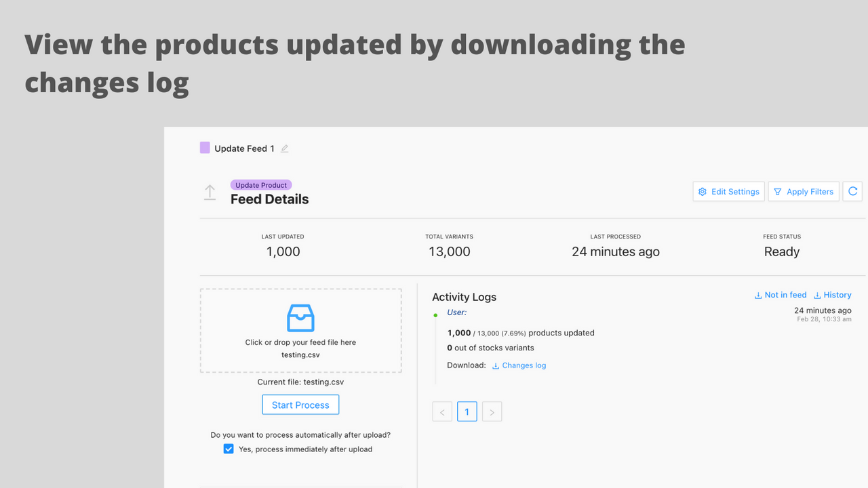Click the Update Feed 1 title
Image resolution: width=868 pixels, height=488 pixels.
[244, 148]
